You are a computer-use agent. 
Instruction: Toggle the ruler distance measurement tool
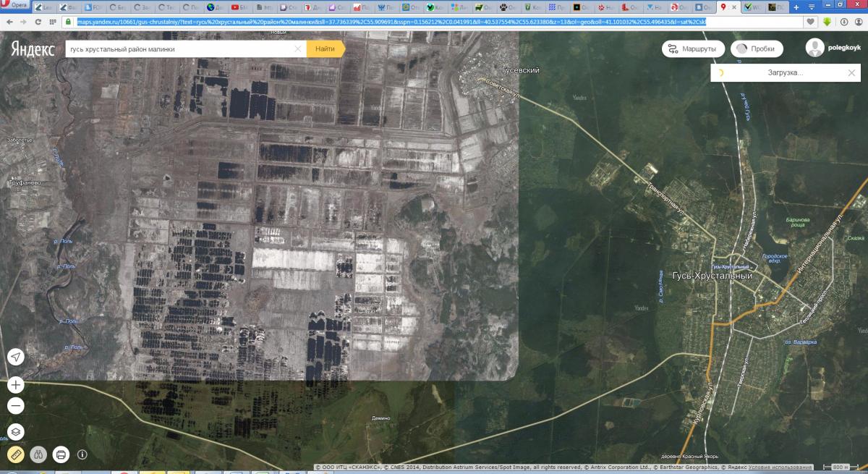click(16, 454)
